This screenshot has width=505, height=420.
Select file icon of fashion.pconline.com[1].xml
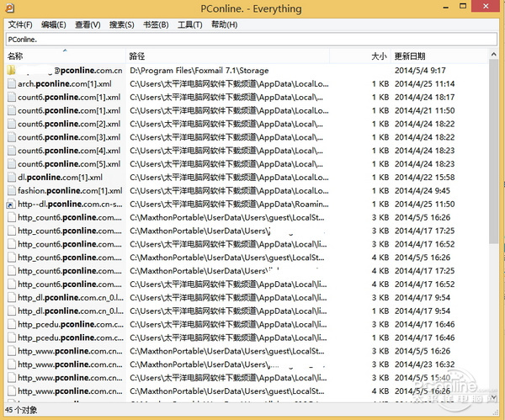(x=12, y=191)
